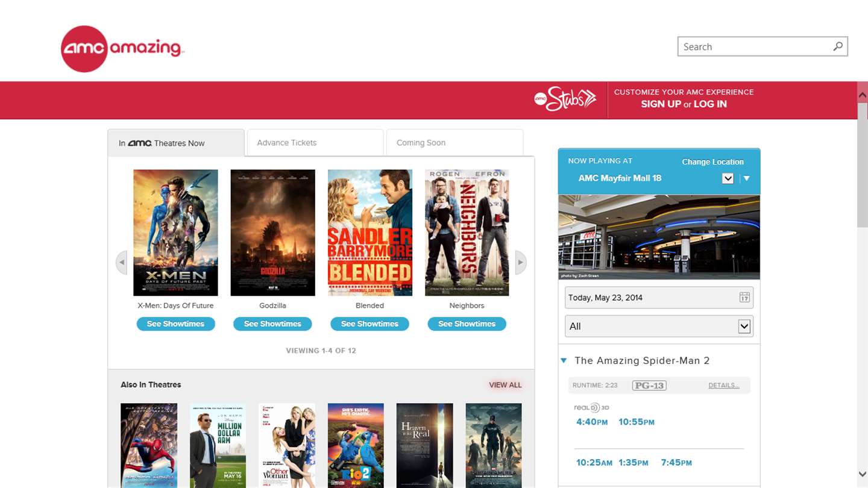Click the Godzilla movie poster
Image resolution: width=868 pixels, height=488 pixels.
pyautogui.click(x=272, y=233)
